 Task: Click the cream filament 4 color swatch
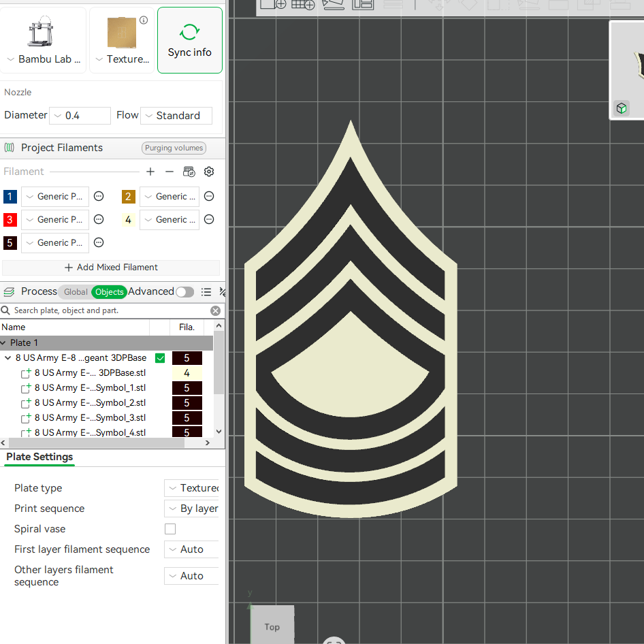(x=128, y=219)
